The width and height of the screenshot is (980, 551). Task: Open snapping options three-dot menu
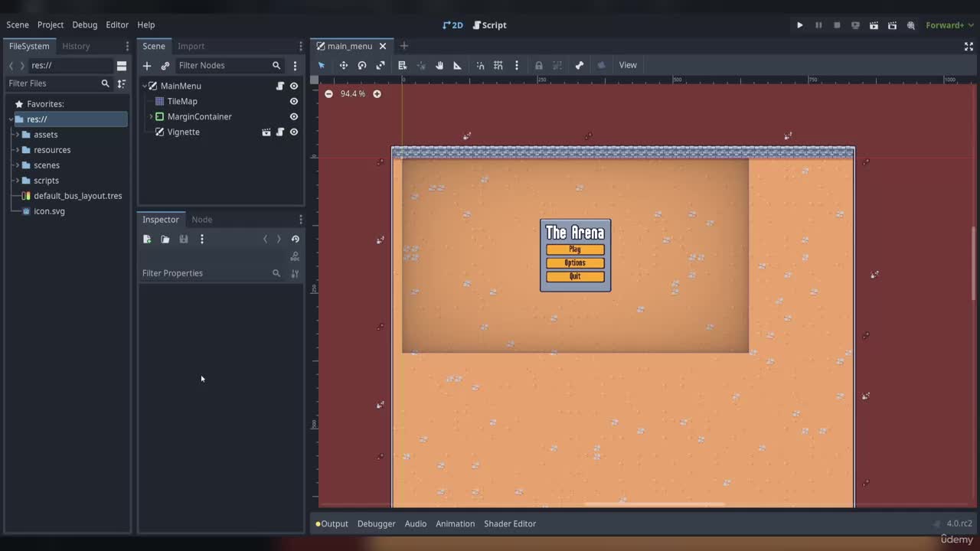(517, 65)
